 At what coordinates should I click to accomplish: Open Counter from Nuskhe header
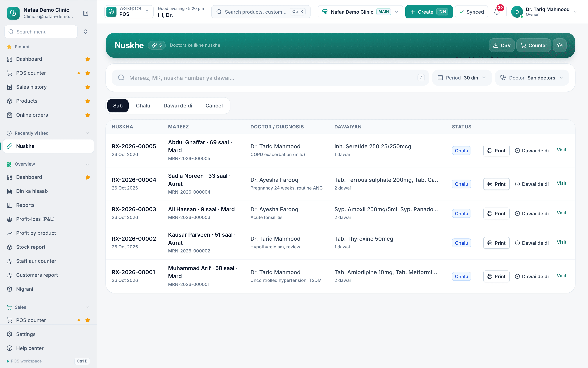(x=534, y=45)
